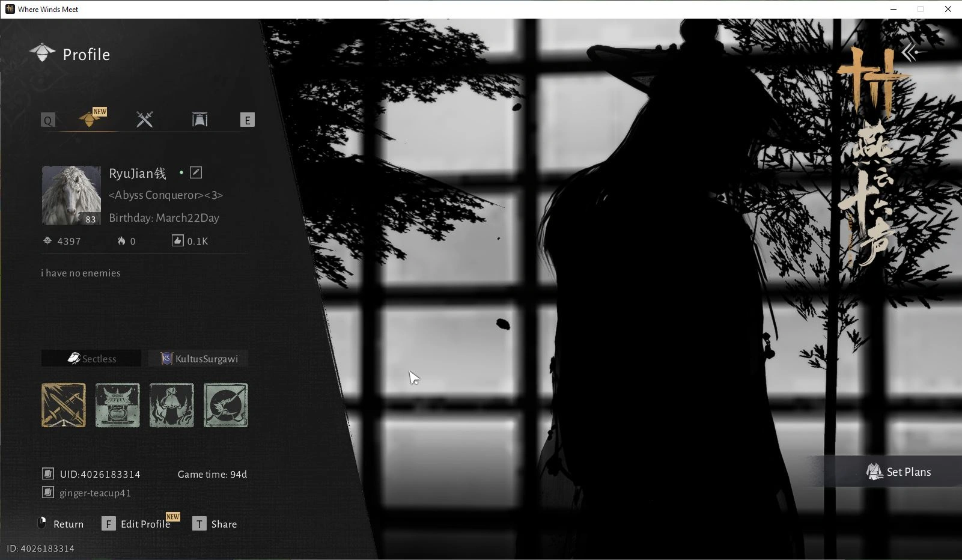This screenshot has width=962, height=560.
Task: Click the Profile header emblem icon
Action: (42, 53)
